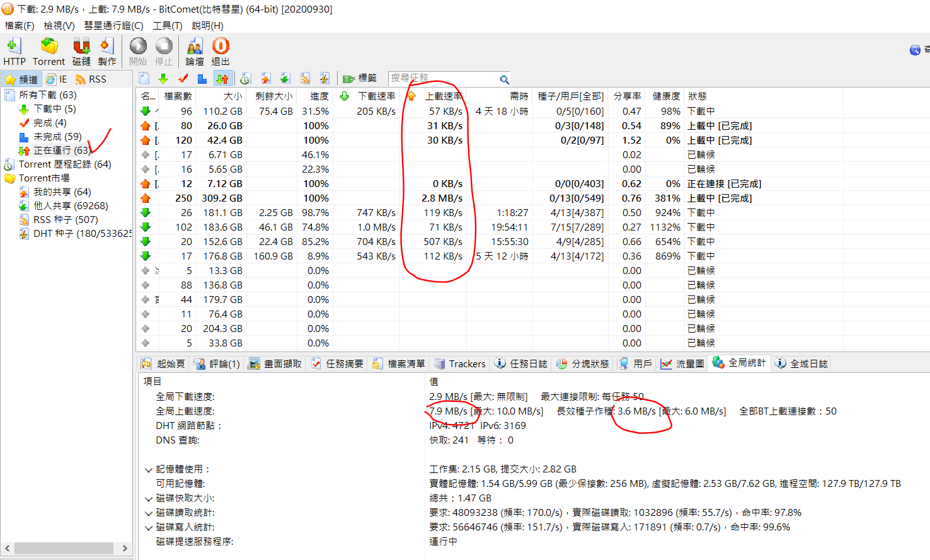
Task: Collapse the 磁碟寫入統計 section
Action: 149,528
